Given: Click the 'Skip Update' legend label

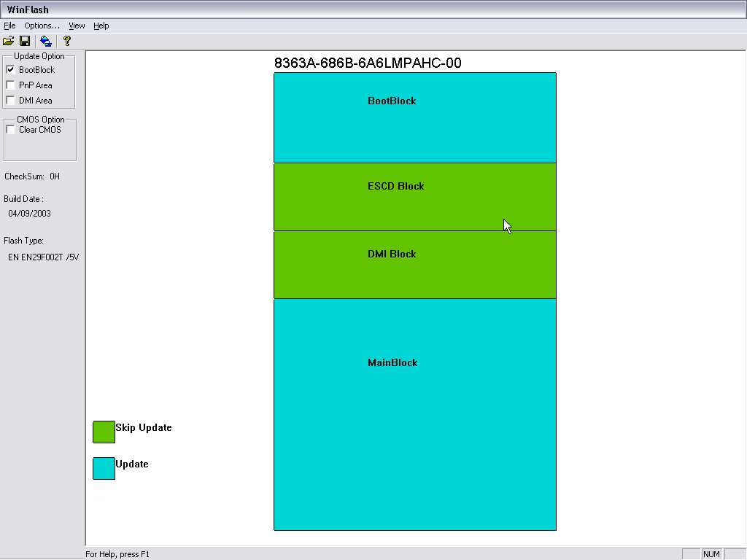Looking at the screenshot, I should [144, 427].
